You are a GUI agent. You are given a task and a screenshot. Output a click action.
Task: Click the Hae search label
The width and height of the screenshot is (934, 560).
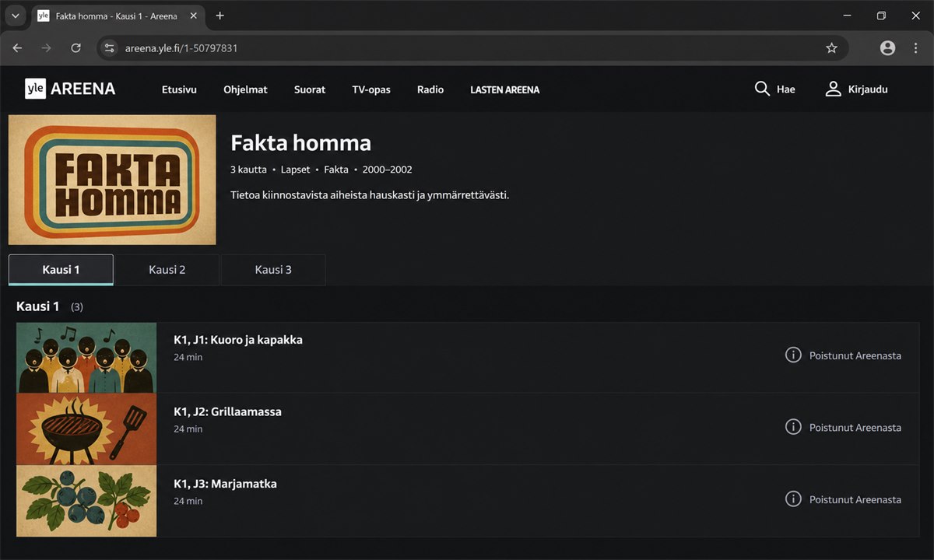click(786, 89)
